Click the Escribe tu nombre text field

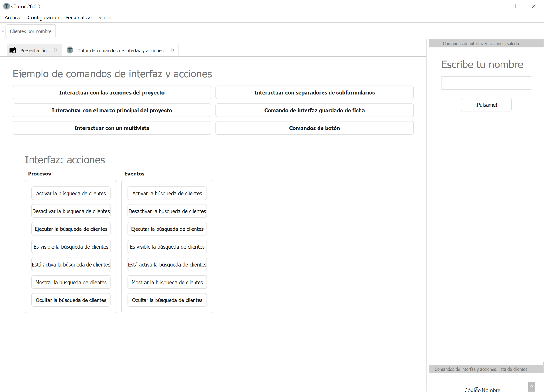coord(486,83)
